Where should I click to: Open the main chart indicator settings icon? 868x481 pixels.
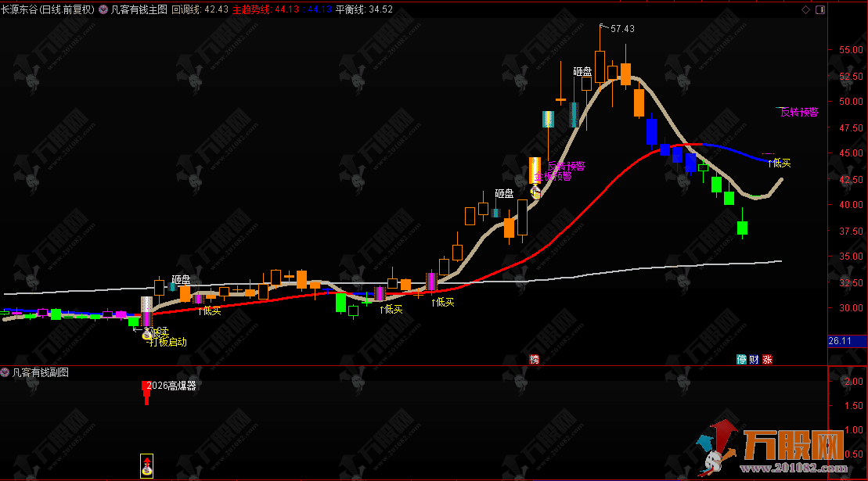tap(103, 9)
